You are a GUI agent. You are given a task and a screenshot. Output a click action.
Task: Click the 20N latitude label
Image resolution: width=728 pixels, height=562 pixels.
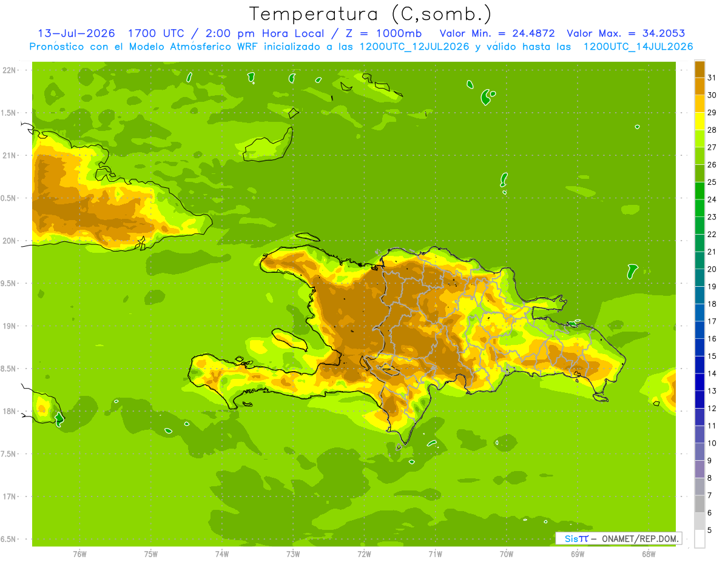point(9,241)
